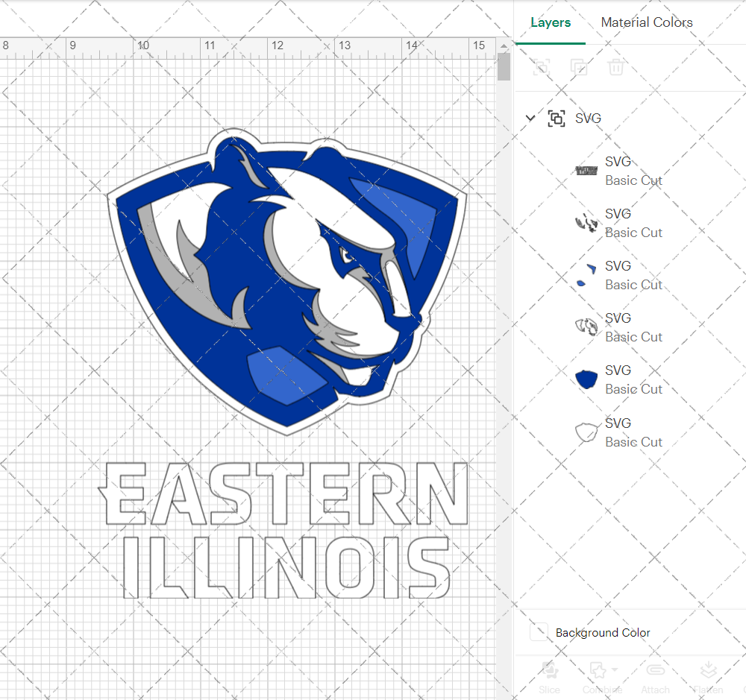This screenshot has height=700, width=746.
Task: Click the Flatten tool
Action: pos(708,677)
